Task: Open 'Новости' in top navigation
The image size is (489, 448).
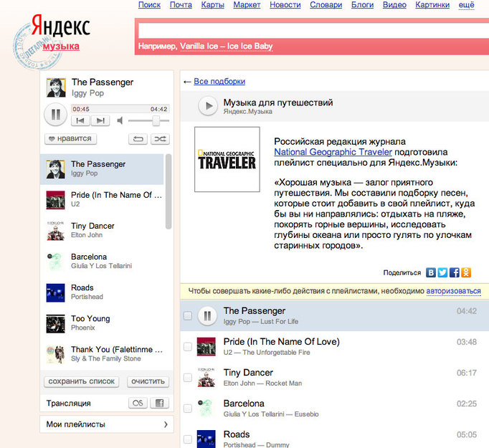Action: point(285,5)
